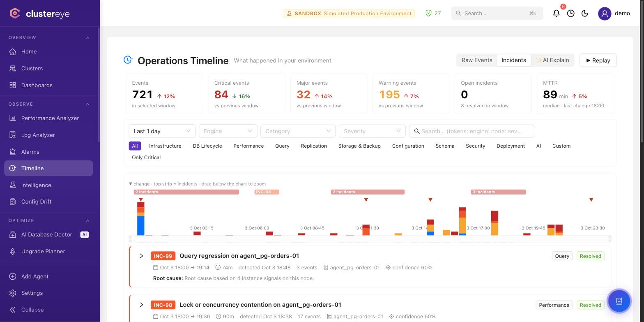
Task: Focus the global Search field
Action: tap(497, 13)
